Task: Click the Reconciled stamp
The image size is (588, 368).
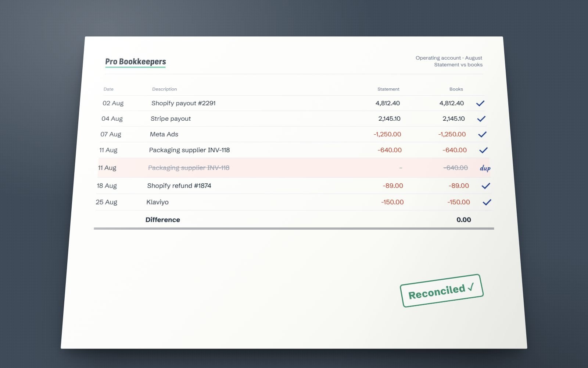Action: tap(441, 291)
